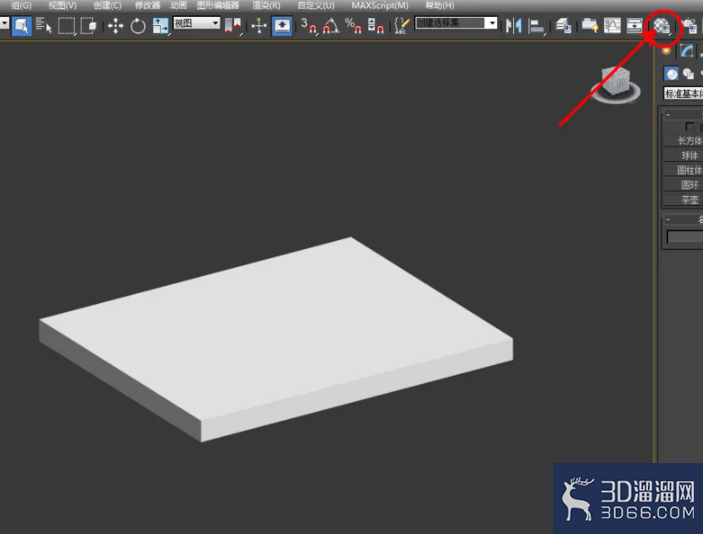
Task: Open the 创建(C) menu
Action: click(x=108, y=5)
